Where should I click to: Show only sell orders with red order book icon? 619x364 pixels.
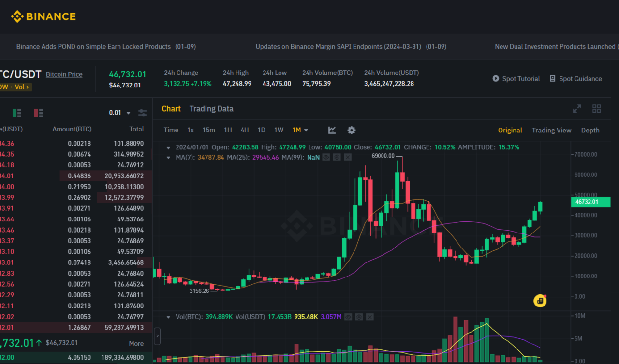click(x=39, y=113)
